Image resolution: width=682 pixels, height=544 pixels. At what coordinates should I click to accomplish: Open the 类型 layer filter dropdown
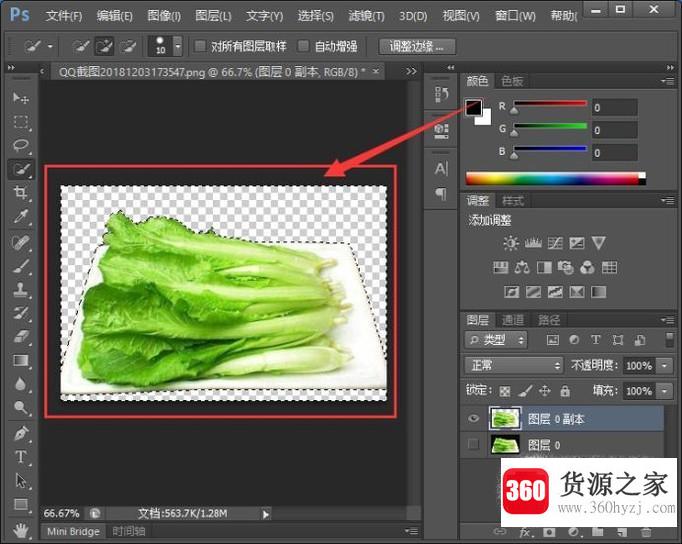[496, 340]
